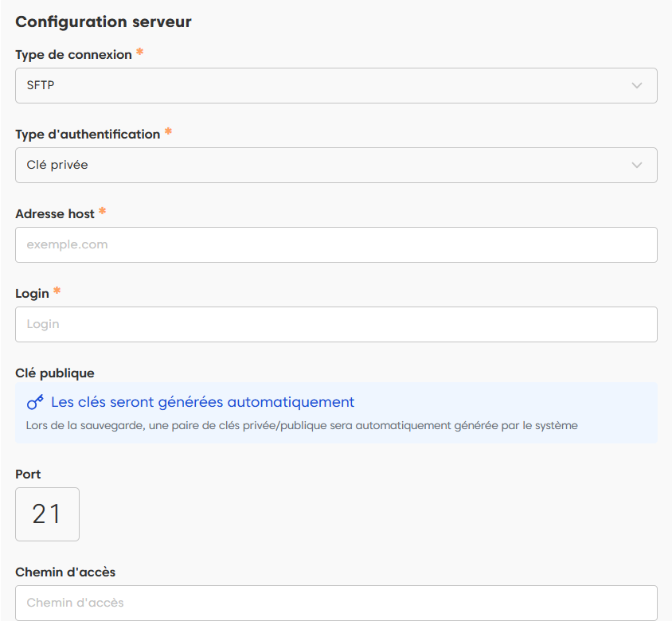Click the Port label above the number box
The width and height of the screenshot is (672, 621).
pos(28,474)
